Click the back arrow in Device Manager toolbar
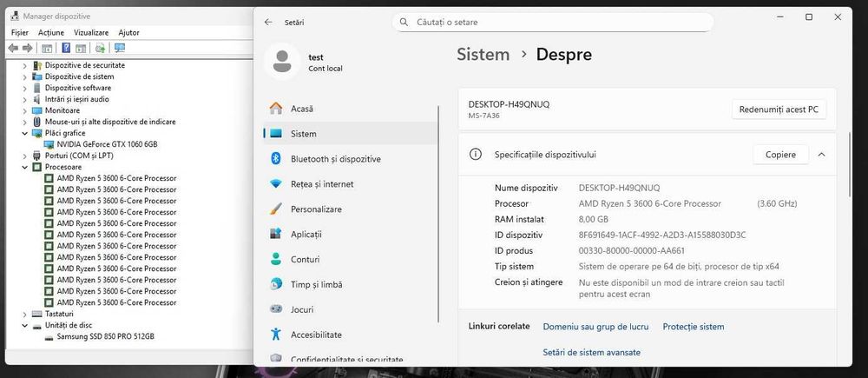This screenshot has height=378, width=868. [x=13, y=48]
